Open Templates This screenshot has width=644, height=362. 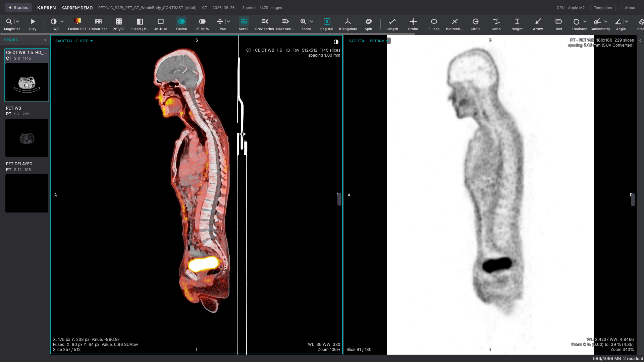(603, 8)
